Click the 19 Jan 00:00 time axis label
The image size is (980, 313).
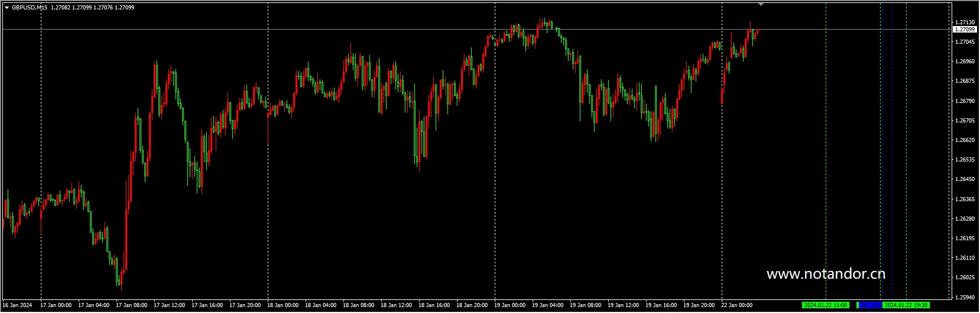click(x=510, y=305)
